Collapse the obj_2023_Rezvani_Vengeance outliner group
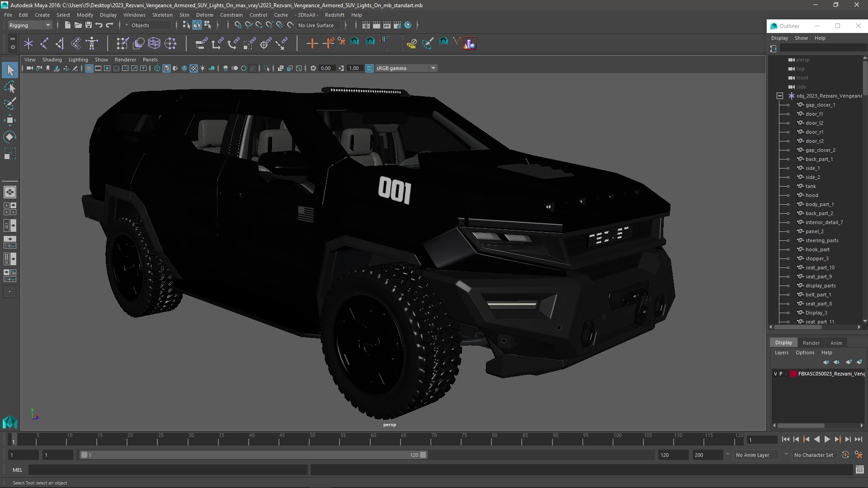 [x=780, y=96]
